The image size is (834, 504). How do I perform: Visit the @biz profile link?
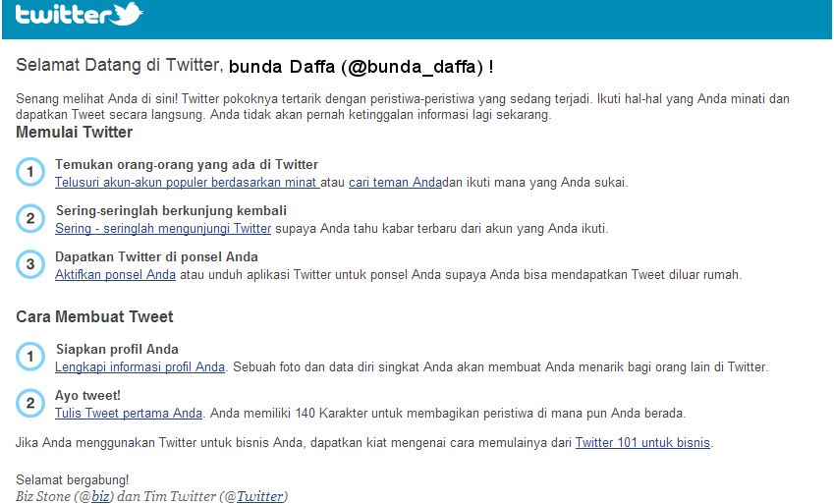click(x=100, y=496)
